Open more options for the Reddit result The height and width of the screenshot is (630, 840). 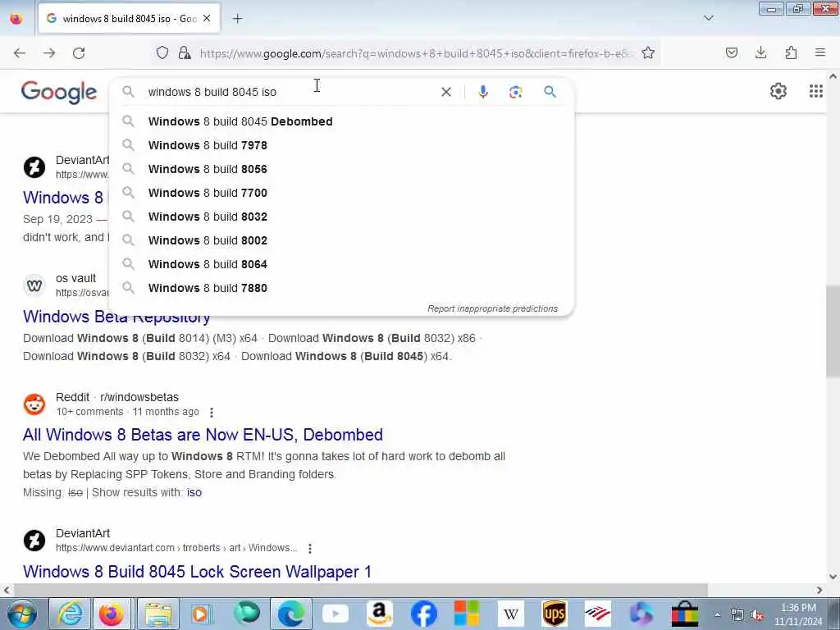point(212,413)
